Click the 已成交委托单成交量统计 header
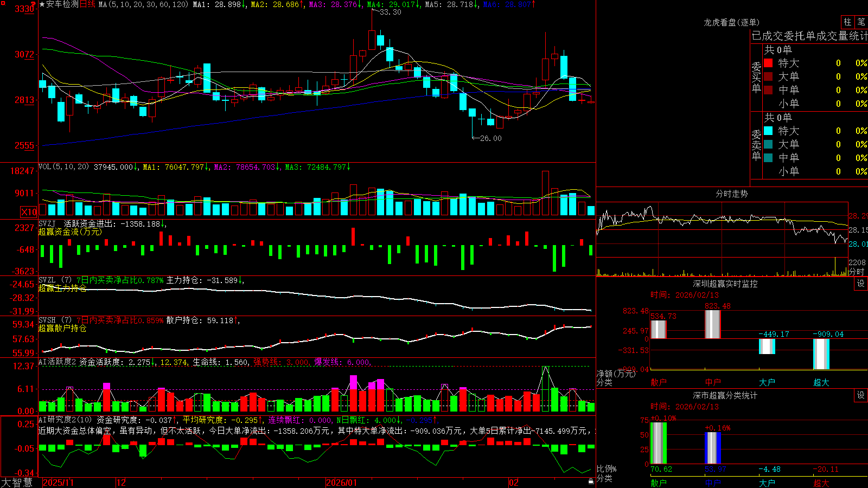 (809, 36)
